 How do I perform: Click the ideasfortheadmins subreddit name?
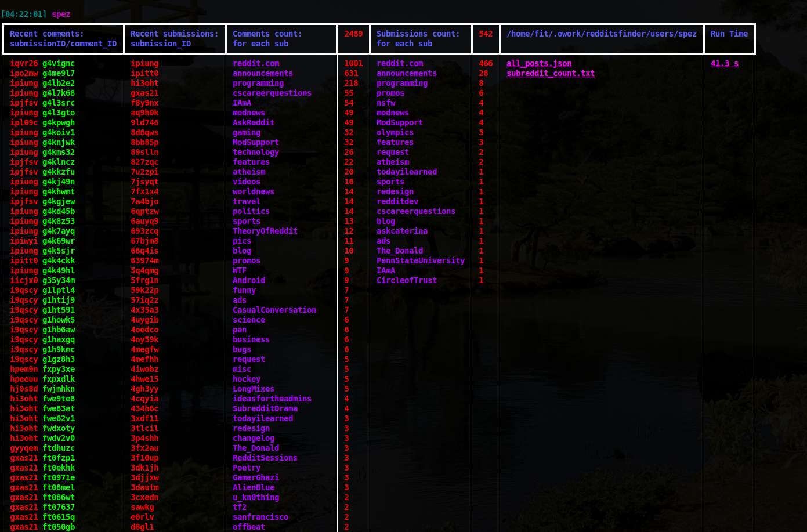coord(272,399)
